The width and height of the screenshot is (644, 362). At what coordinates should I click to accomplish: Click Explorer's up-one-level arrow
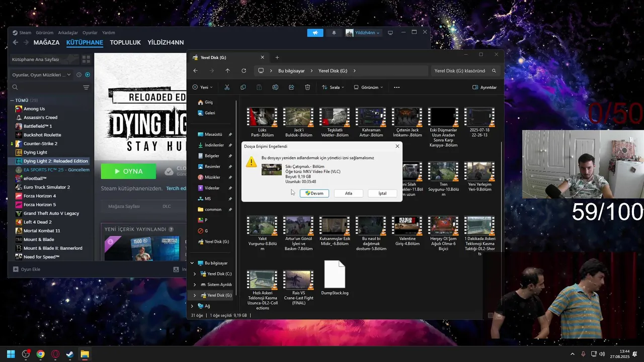coord(227,71)
